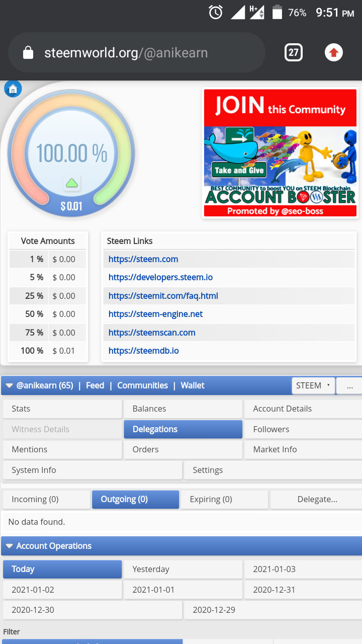
Task: Click the Delegate... button
Action: (316, 499)
